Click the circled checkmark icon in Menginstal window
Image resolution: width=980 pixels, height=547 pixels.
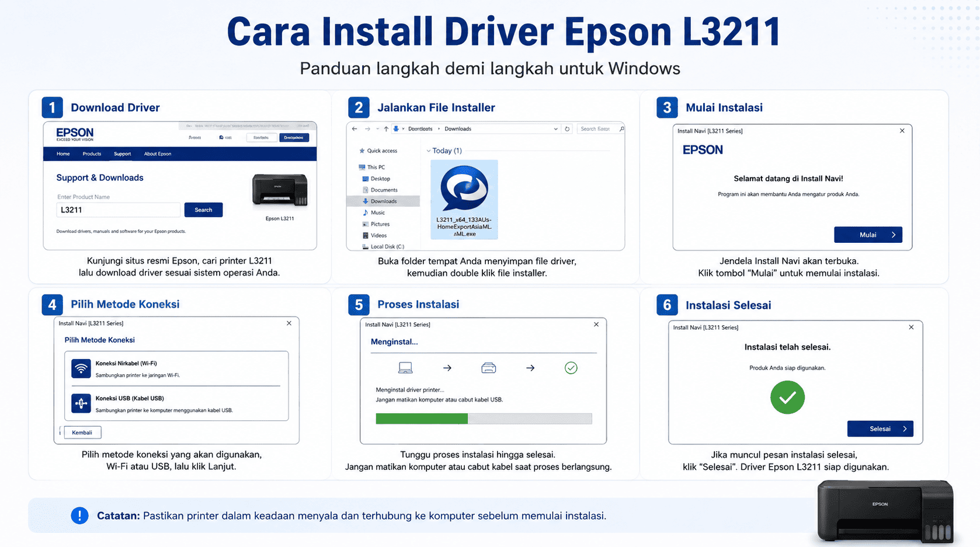pyautogui.click(x=571, y=368)
